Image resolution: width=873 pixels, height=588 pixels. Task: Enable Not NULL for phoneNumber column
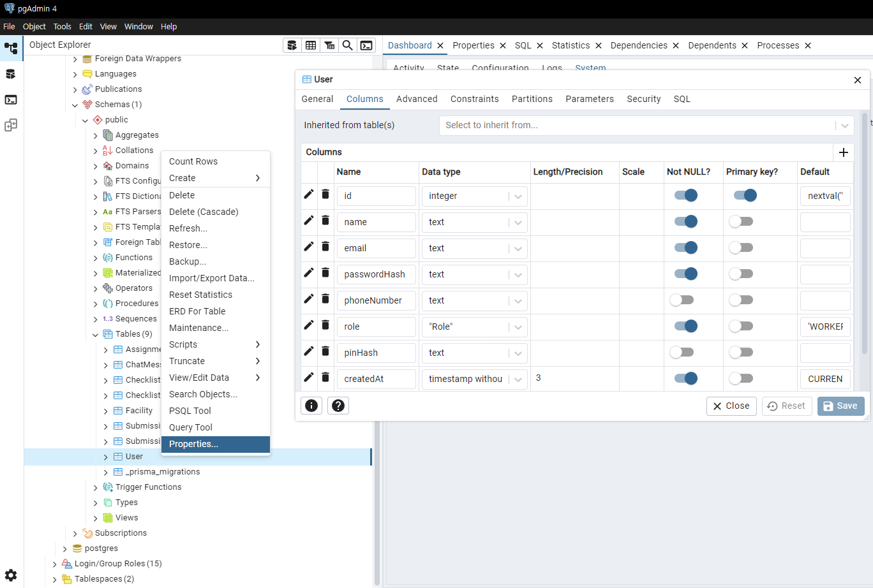point(682,300)
